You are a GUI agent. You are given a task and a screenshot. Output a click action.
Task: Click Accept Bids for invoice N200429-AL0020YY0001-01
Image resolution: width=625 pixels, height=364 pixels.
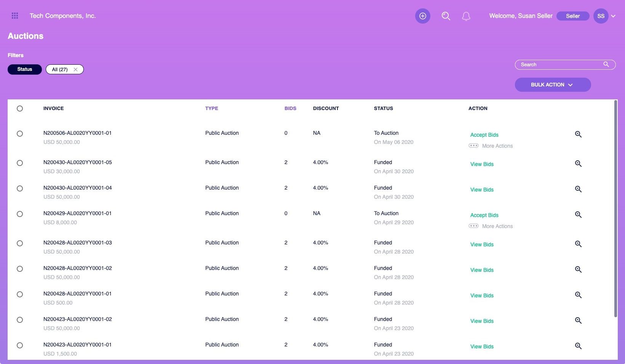pyautogui.click(x=484, y=215)
